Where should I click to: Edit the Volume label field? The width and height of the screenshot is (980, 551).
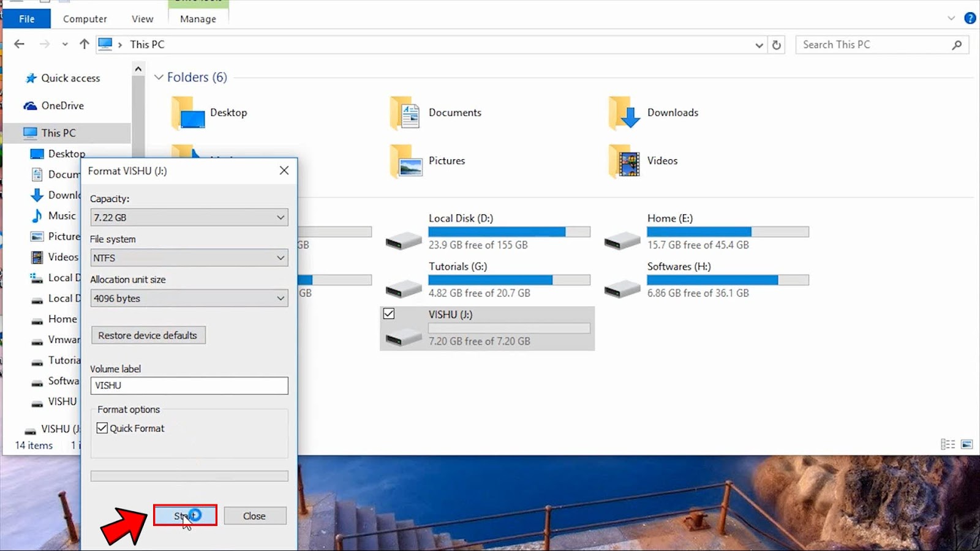[189, 386]
